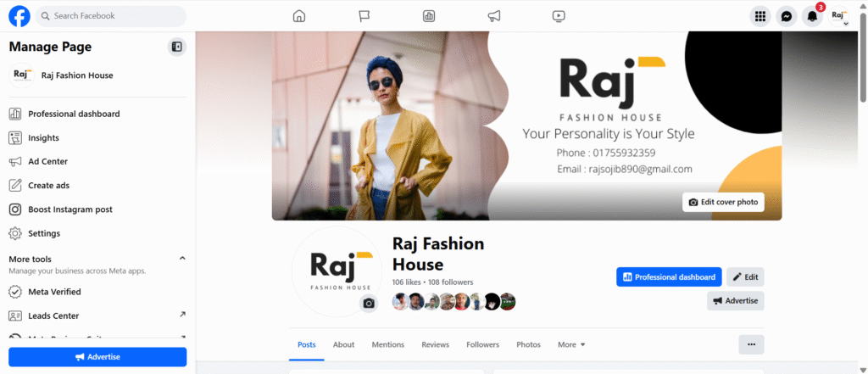This screenshot has height=374, width=868.
Task: Open the 106 likes link
Action: pyautogui.click(x=406, y=282)
